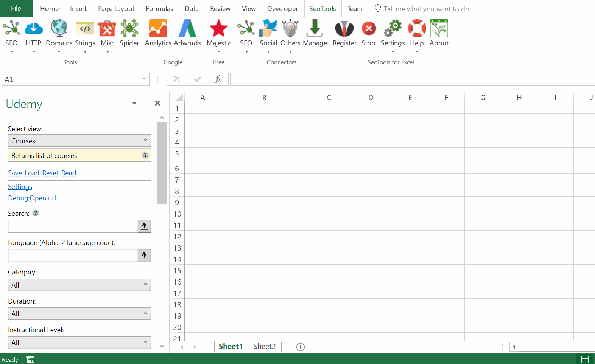
Task: Open the Misc toolbox menu
Action: pos(107,28)
